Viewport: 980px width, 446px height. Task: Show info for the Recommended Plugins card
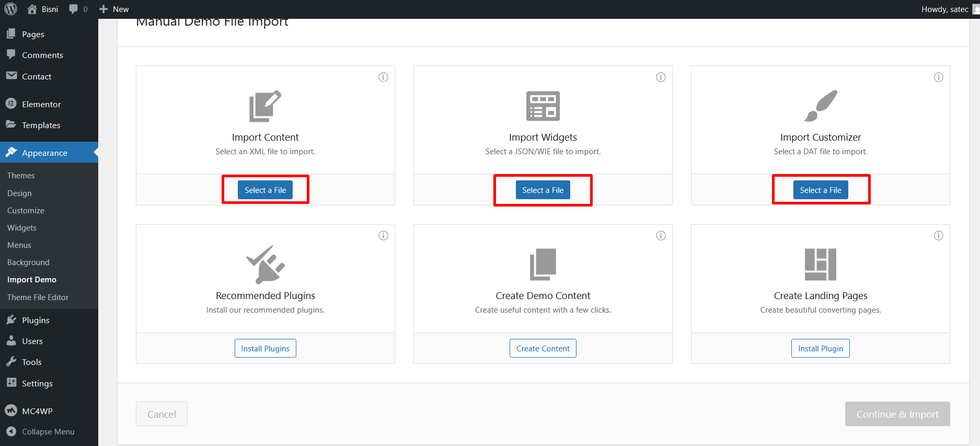coord(383,236)
